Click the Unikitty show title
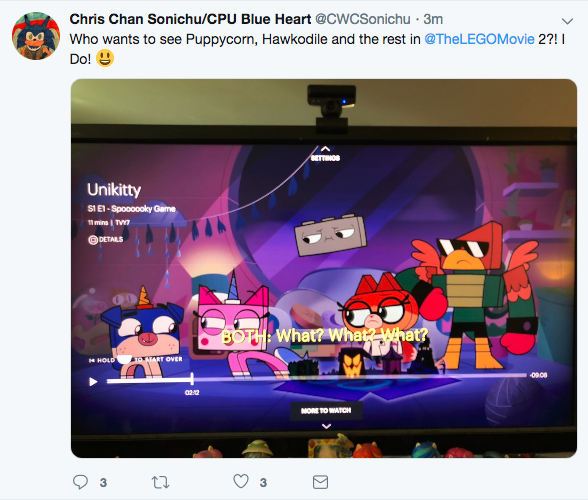This screenshot has height=500, width=588. (114, 190)
